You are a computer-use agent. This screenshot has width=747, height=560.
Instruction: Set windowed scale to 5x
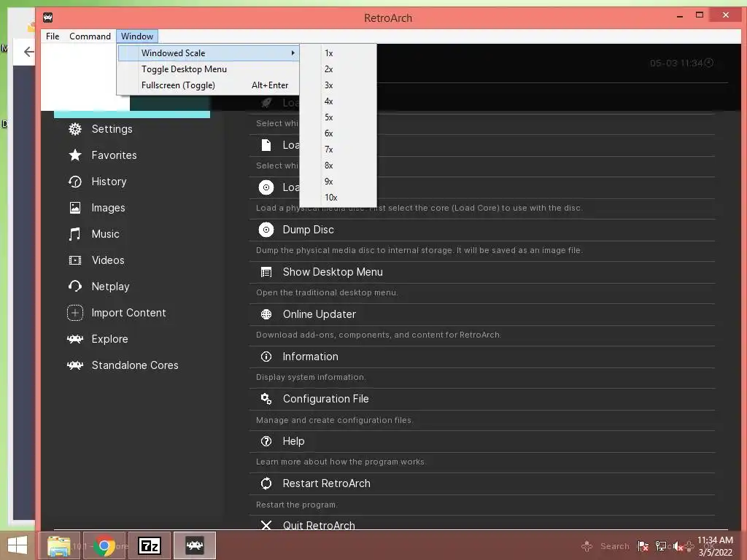[x=338, y=117]
